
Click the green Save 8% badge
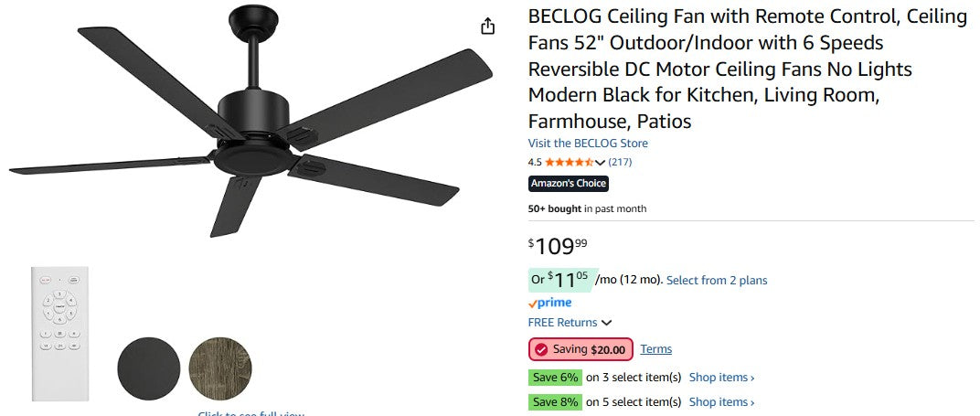point(555,401)
